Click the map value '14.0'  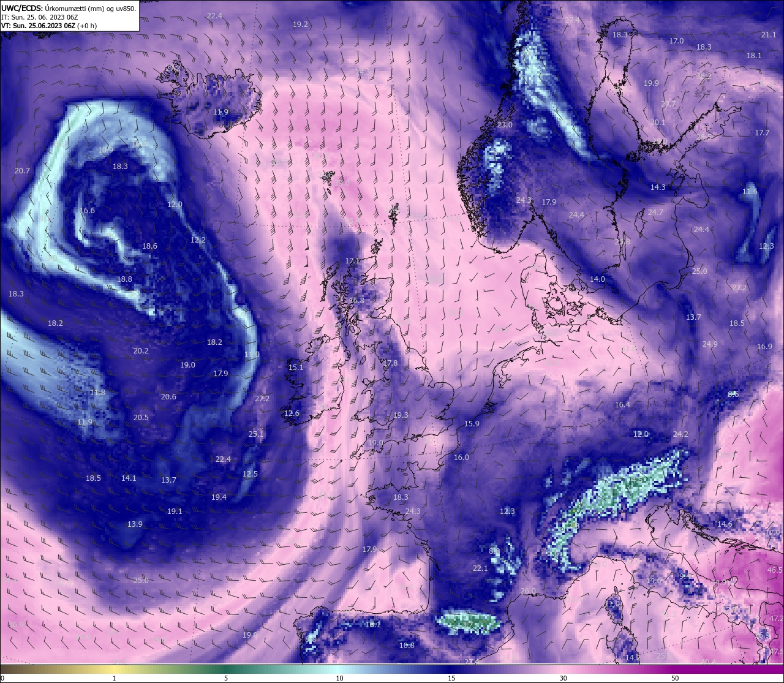pos(597,279)
